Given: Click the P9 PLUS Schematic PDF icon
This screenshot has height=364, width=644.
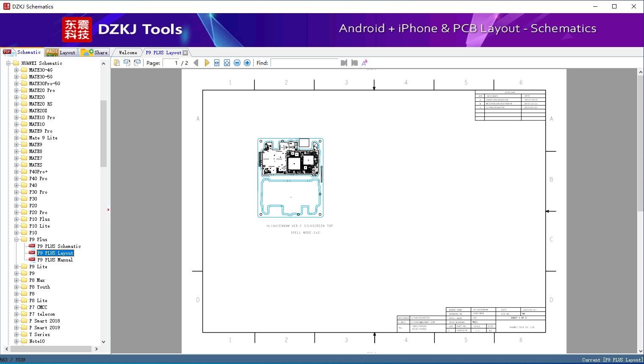Looking at the screenshot, I should coord(32,246).
